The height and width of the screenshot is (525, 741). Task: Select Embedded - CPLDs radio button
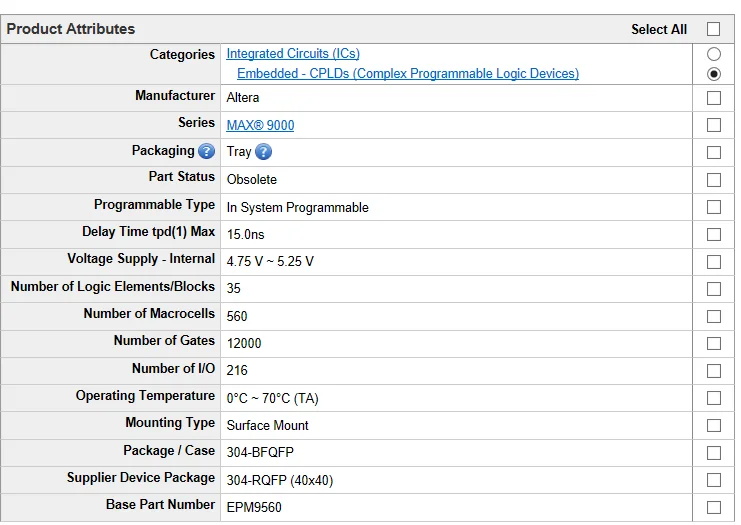point(713,74)
